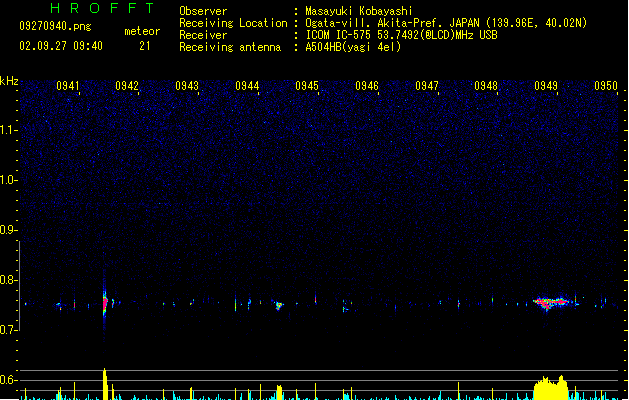Click the 0949 time marker

point(546,86)
